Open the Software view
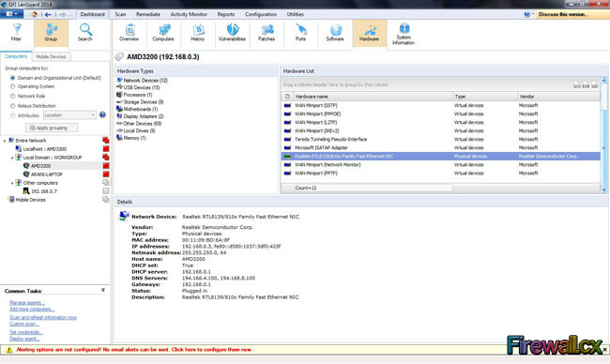 pyautogui.click(x=335, y=33)
